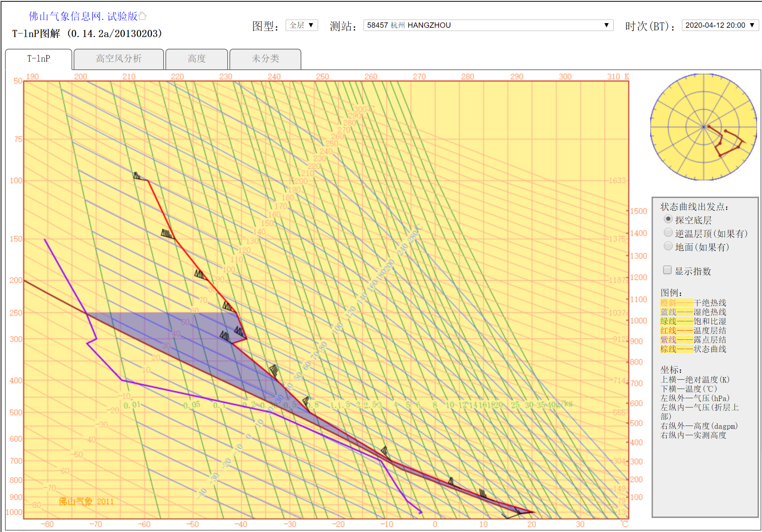The height and width of the screenshot is (532, 762).
Task: Click the home icon beside site title
Action: [x=143, y=16]
